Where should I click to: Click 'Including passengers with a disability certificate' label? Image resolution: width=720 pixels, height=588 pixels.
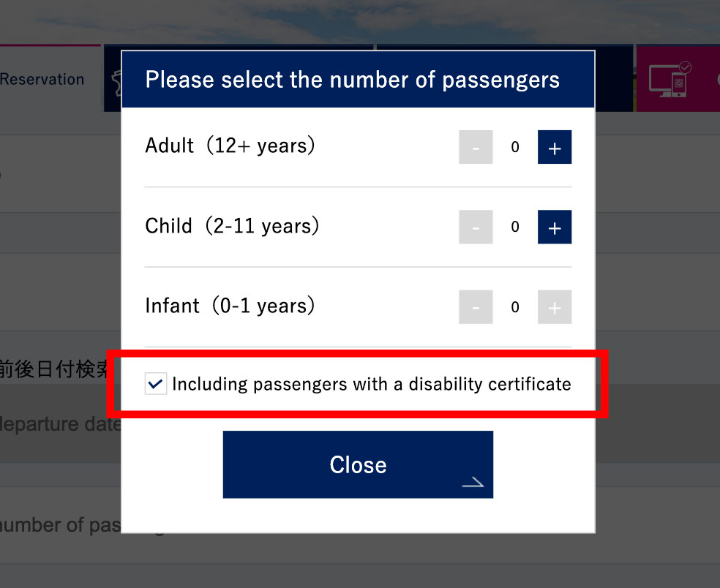click(x=371, y=384)
